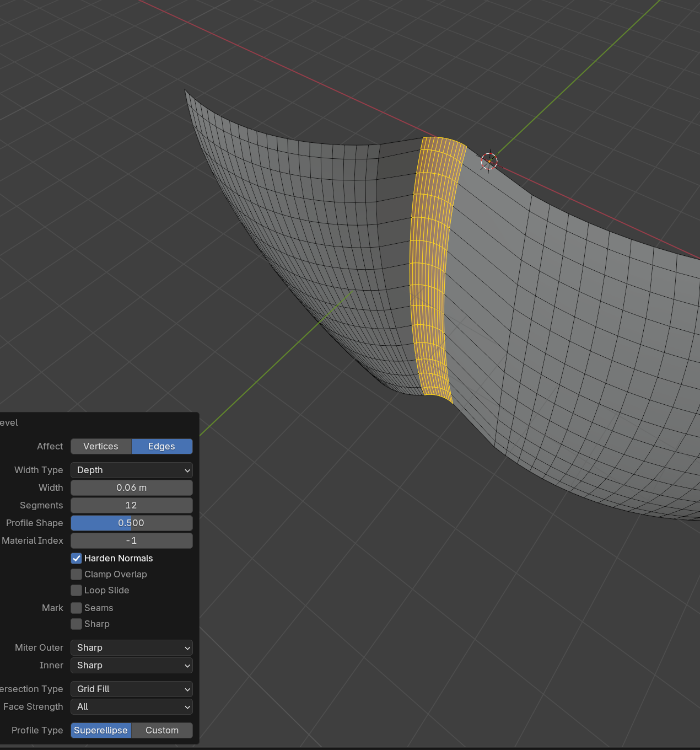The height and width of the screenshot is (750, 700).
Task: Enable the Loop Slide checkbox
Action: pyautogui.click(x=77, y=590)
